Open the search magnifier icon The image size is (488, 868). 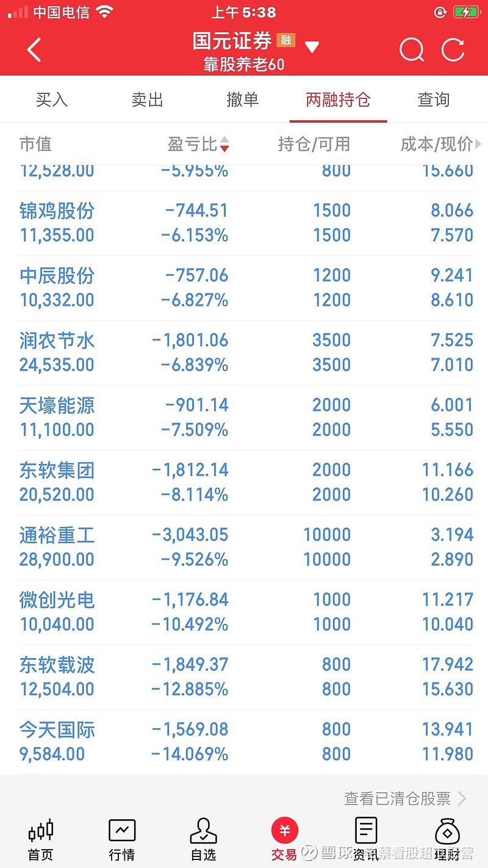[x=412, y=50]
